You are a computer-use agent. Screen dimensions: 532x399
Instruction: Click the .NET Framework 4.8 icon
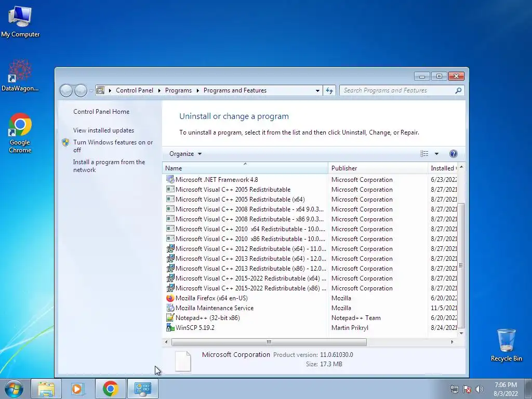170,179
